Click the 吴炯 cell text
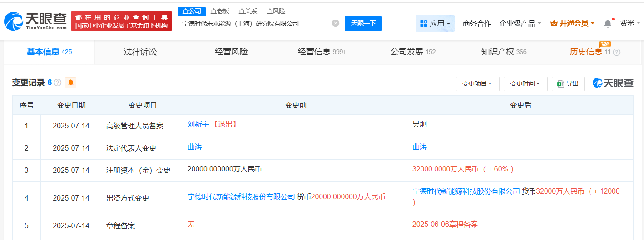Viewport: 644px width, 240px height. (x=420, y=124)
